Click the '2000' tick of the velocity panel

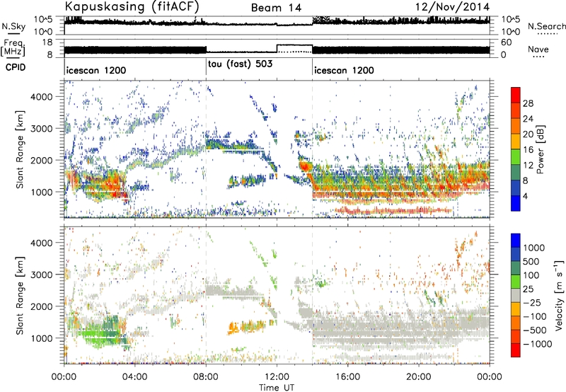(x=42, y=306)
